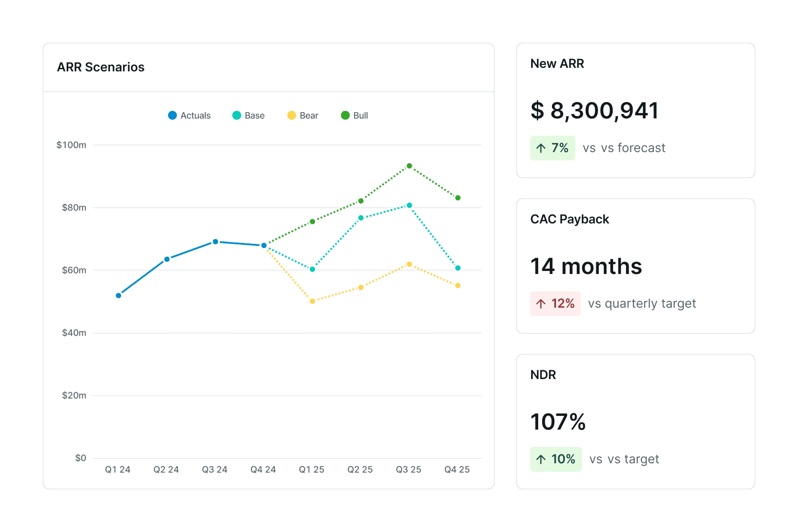Select the CAC Payback card header
Image resolution: width=798 pixels, height=532 pixels.
[570, 219]
